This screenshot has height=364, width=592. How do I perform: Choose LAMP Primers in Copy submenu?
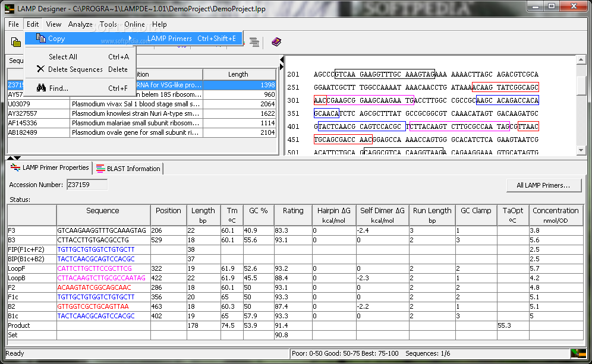pos(191,39)
